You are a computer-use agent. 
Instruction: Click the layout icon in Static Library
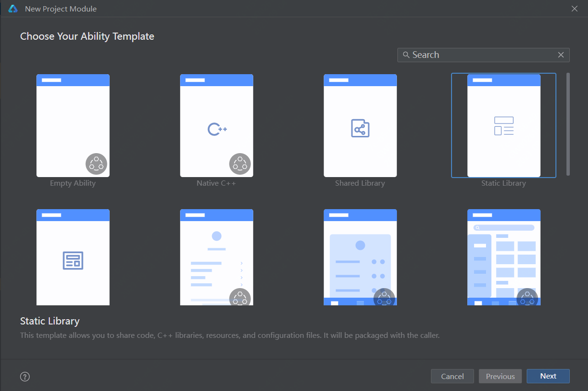[504, 126]
